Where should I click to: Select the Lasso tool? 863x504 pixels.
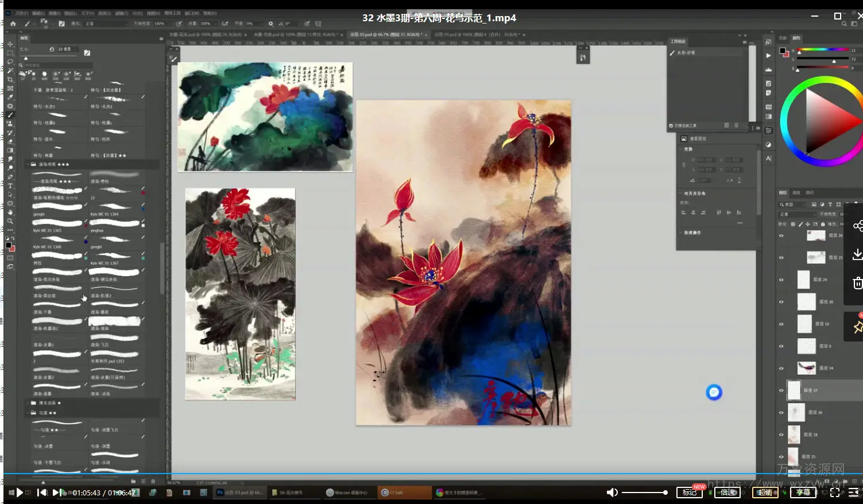(10, 61)
